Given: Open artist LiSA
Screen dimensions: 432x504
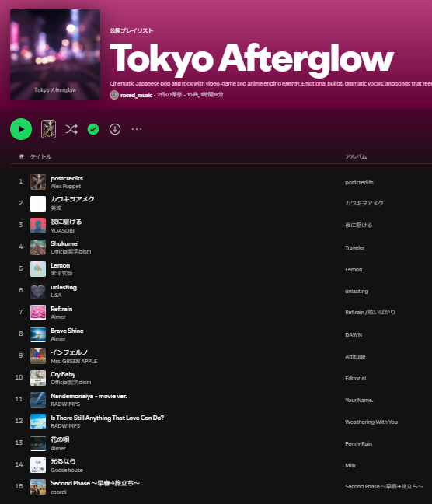Looking at the screenshot, I should 56,295.
